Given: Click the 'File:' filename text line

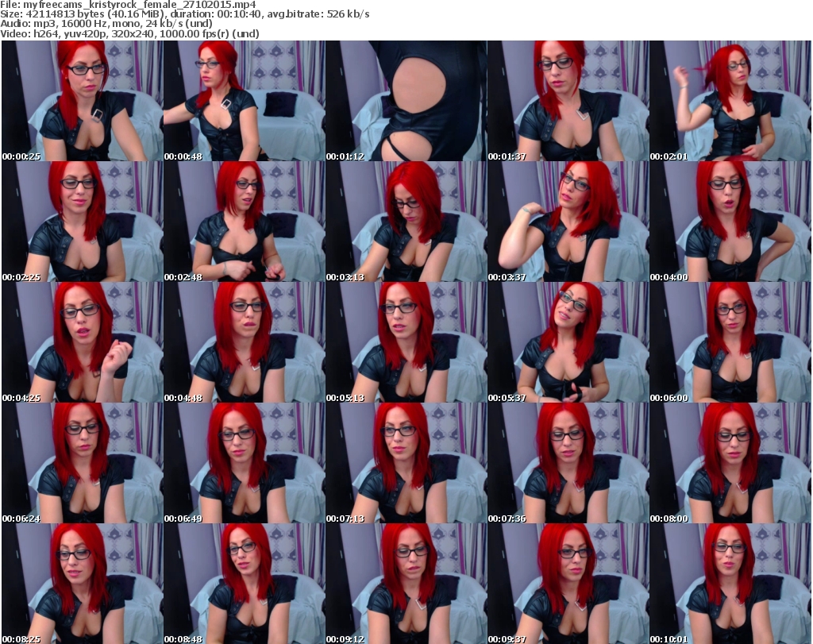Looking at the screenshot, I should (x=128, y=5).
